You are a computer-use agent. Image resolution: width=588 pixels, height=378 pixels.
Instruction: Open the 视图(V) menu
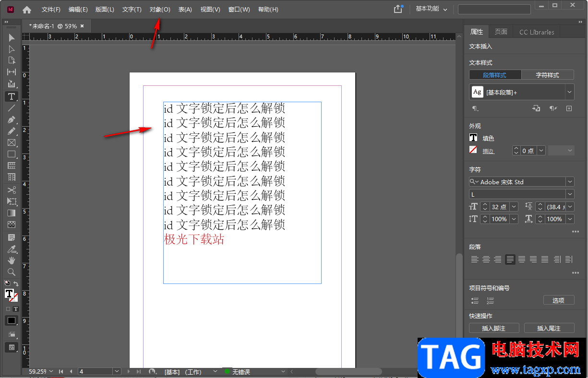tap(210, 10)
